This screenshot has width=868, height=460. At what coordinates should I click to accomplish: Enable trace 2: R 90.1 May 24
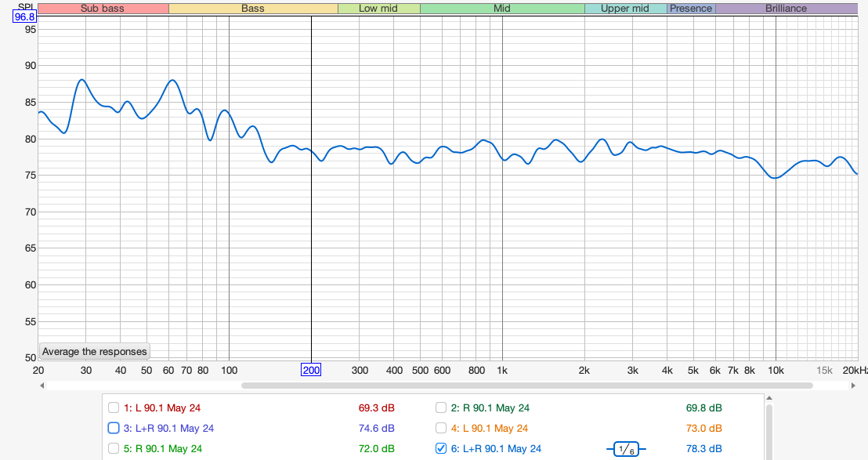tap(440, 408)
